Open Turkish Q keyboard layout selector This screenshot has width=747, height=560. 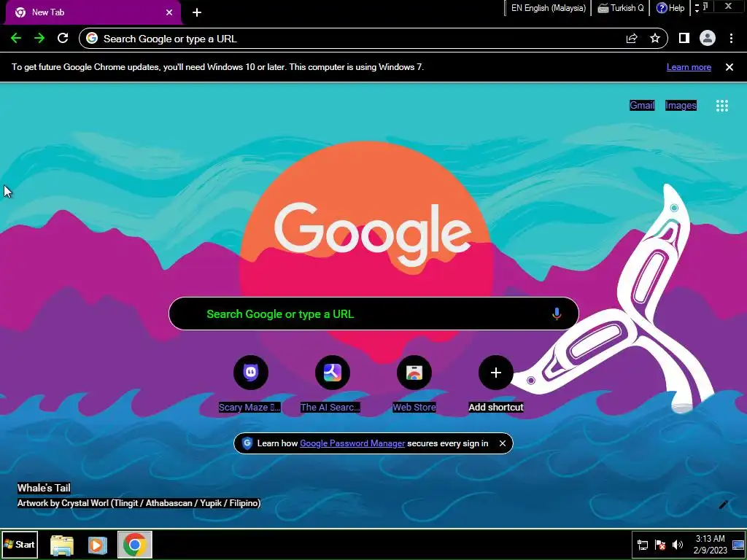[x=622, y=8]
